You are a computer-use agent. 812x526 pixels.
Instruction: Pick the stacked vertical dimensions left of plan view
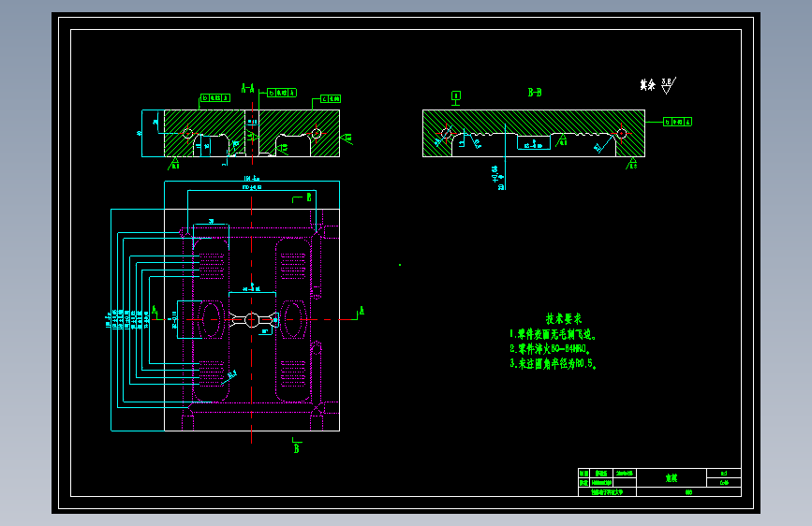pyautogui.click(x=127, y=319)
